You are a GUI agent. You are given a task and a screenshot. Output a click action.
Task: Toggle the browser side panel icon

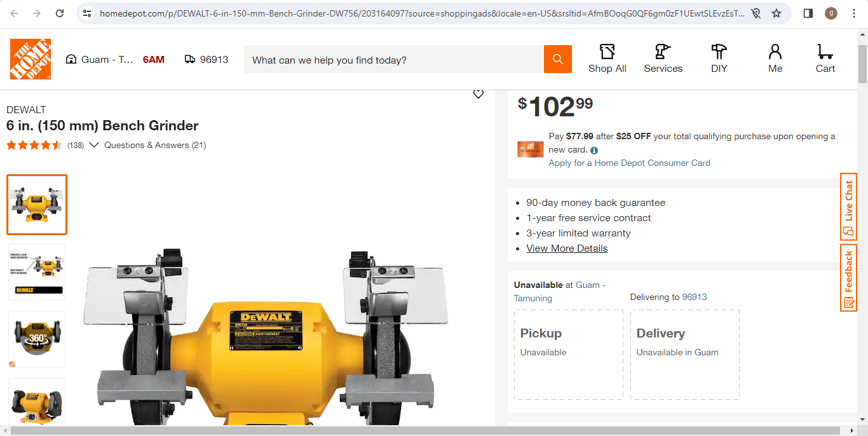point(808,13)
